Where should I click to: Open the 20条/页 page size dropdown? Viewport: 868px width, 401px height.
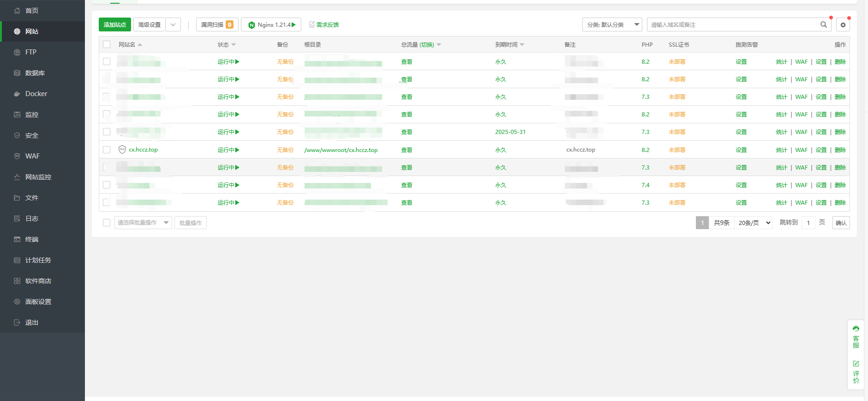(x=754, y=223)
